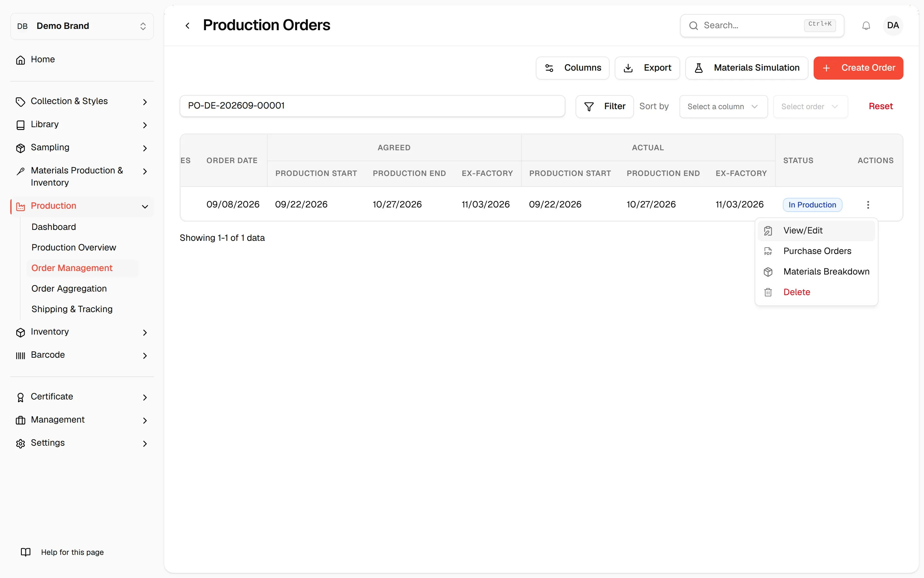Image resolution: width=924 pixels, height=578 pixels.
Task: Choose View/Edit from the context menu
Action: coord(816,231)
